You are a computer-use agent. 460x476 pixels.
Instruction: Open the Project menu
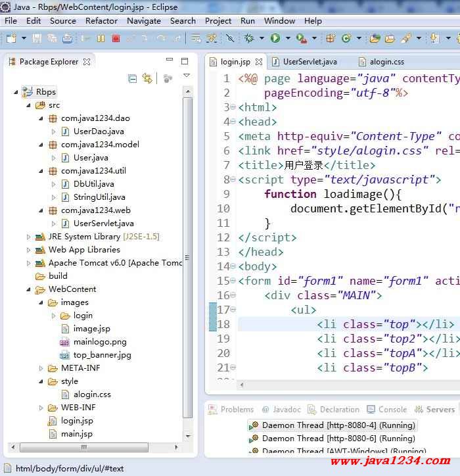pyautogui.click(x=218, y=21)
